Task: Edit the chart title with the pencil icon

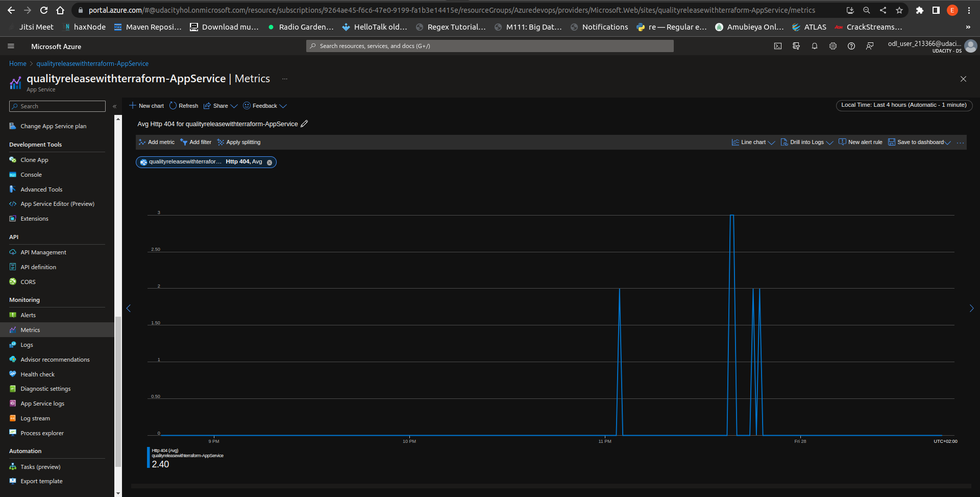Action: point(304,124)
